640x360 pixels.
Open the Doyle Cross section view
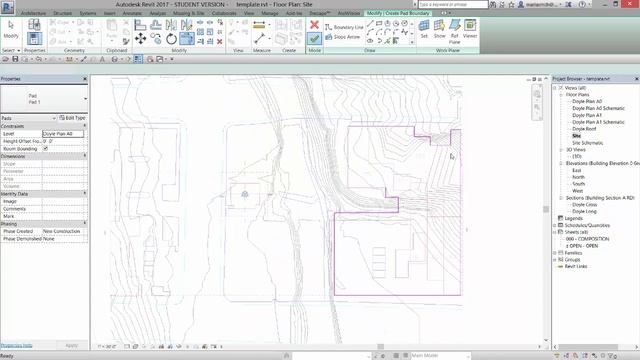click(x=584, y=204)
